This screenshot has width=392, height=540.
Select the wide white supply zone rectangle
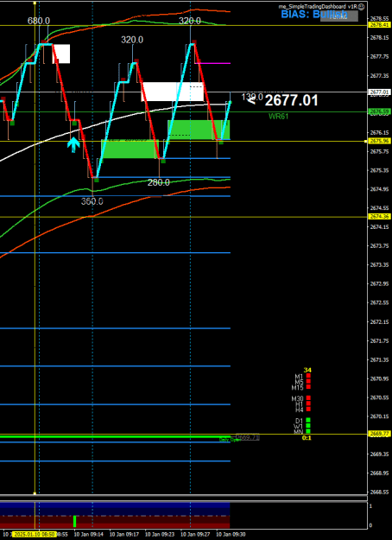(173, 92)
